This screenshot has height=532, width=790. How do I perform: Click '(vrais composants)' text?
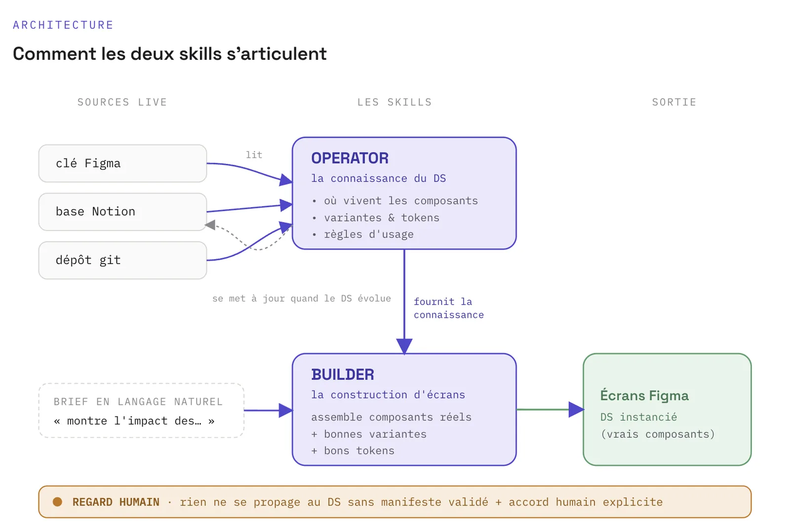(658, 434)
